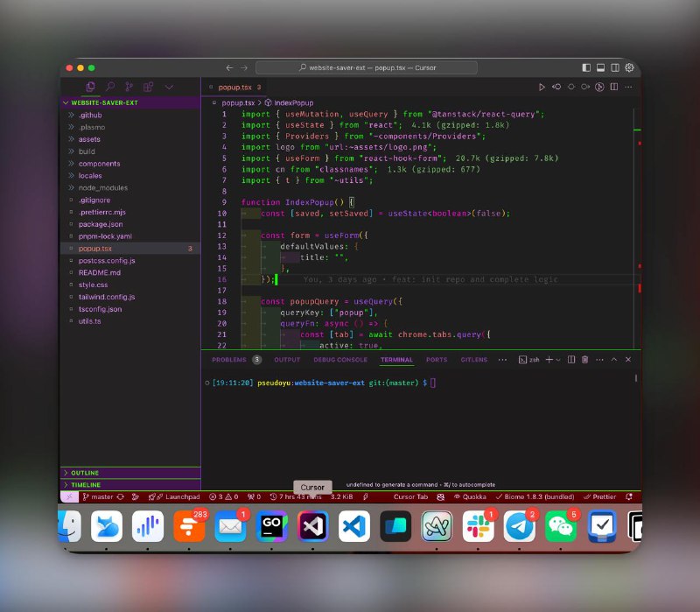Open the Search view in the activity bar
700x612 pixels.
tap(110, 88)
